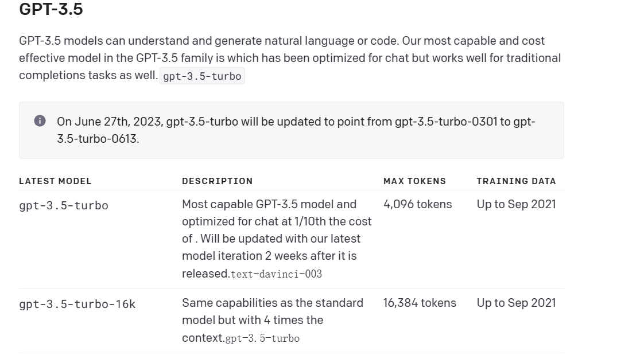Click the MAX TOKENS column header

click(x=414, y=181)
